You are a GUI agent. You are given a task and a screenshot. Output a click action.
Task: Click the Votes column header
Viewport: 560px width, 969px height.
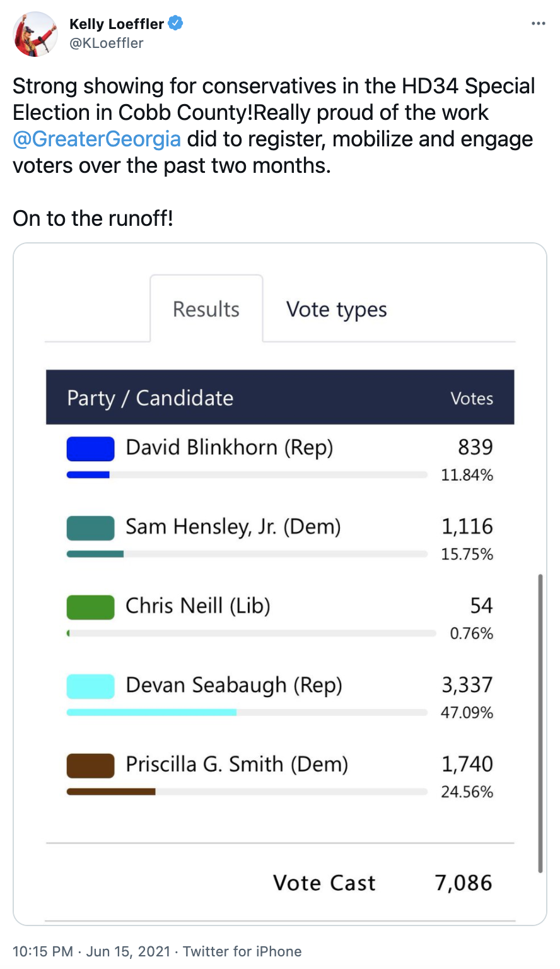click(x=471, y=399)
